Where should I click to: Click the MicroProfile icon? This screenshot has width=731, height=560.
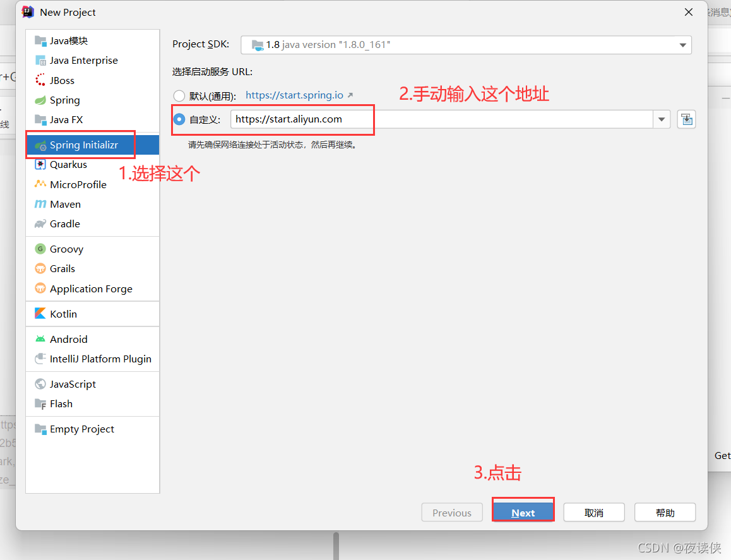click(x=40, y=184)
